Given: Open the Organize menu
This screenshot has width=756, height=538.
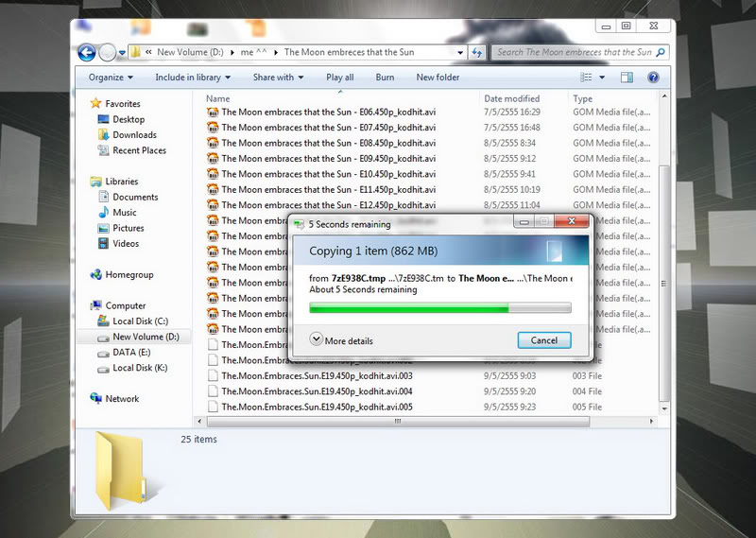Looking at the screenshot, I should pyautogui.click(x=111, y=78).
